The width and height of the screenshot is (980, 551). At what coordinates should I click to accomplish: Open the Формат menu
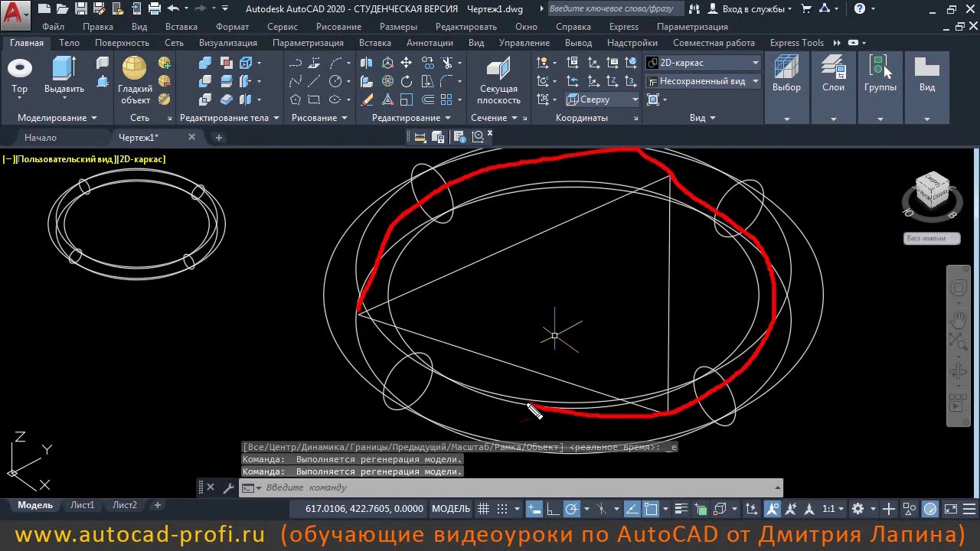coord(232,27)
